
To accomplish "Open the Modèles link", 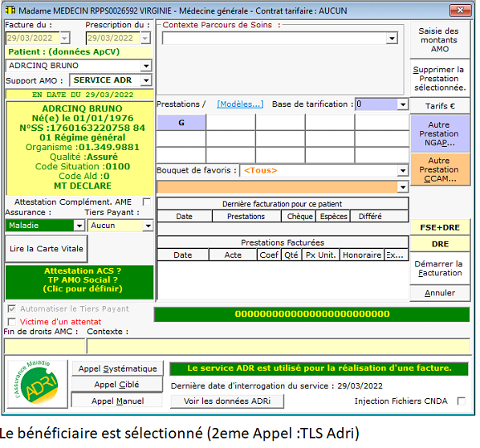I will pyautogui.click(x=240, y=104).
